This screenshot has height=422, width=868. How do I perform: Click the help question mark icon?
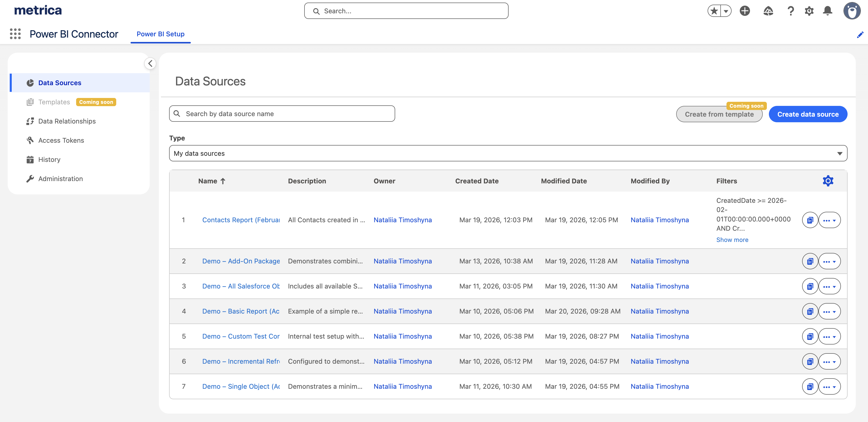pos(791,11)
